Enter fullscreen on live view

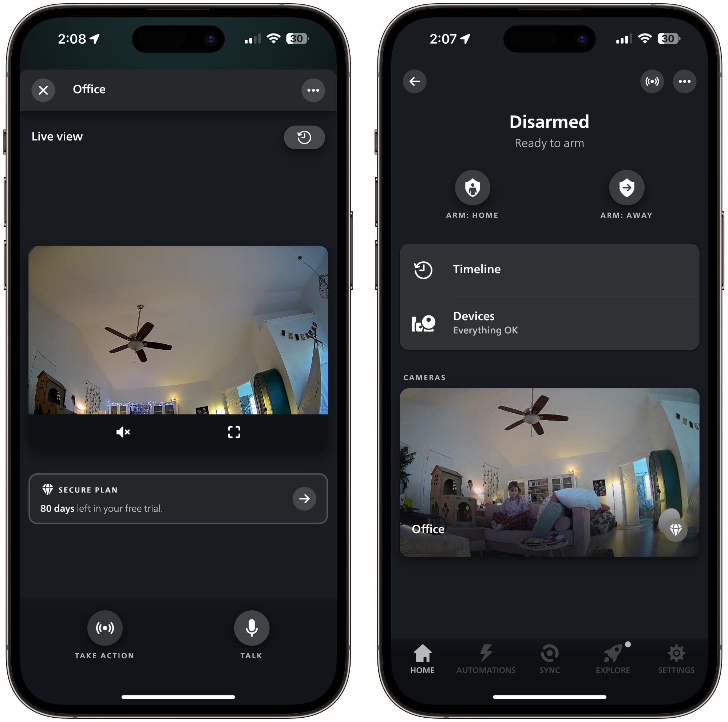pos(233,433)
